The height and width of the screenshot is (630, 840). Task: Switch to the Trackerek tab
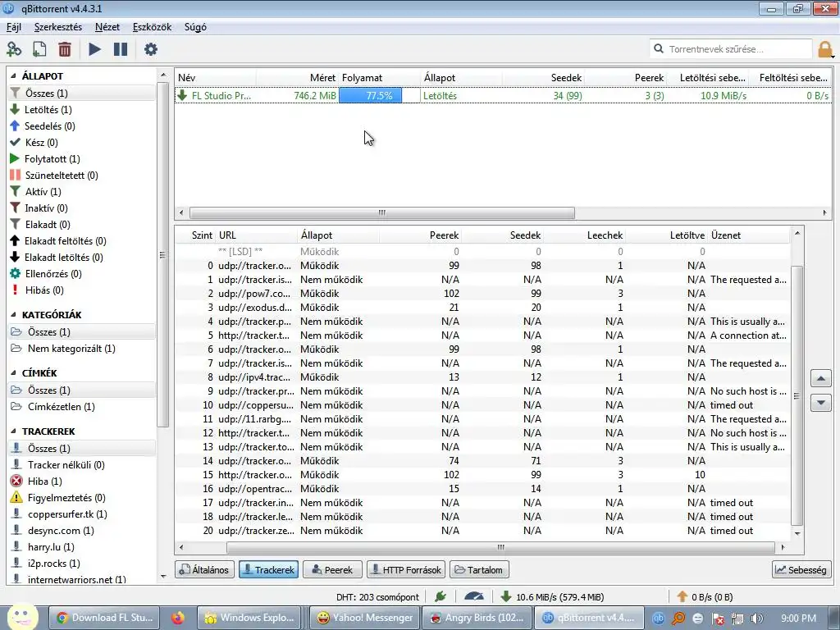[x=268, y=570]
